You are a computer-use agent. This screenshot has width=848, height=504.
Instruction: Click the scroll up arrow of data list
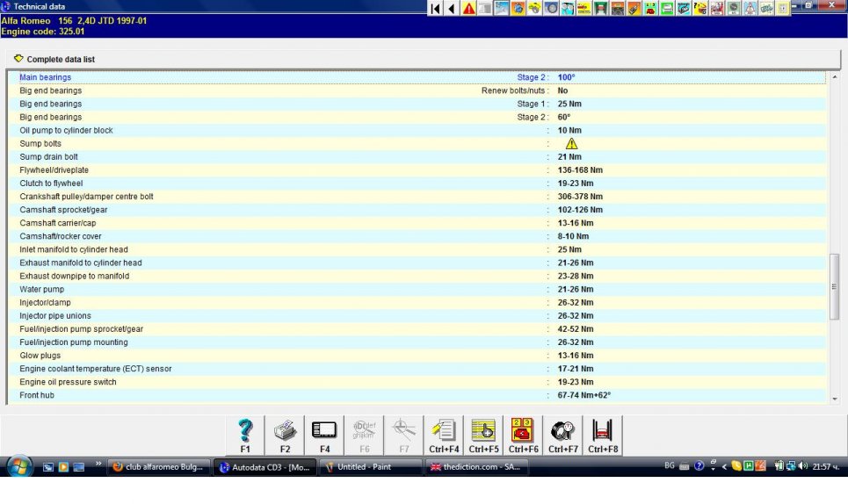pyautogui.click(x=835, y=76)
